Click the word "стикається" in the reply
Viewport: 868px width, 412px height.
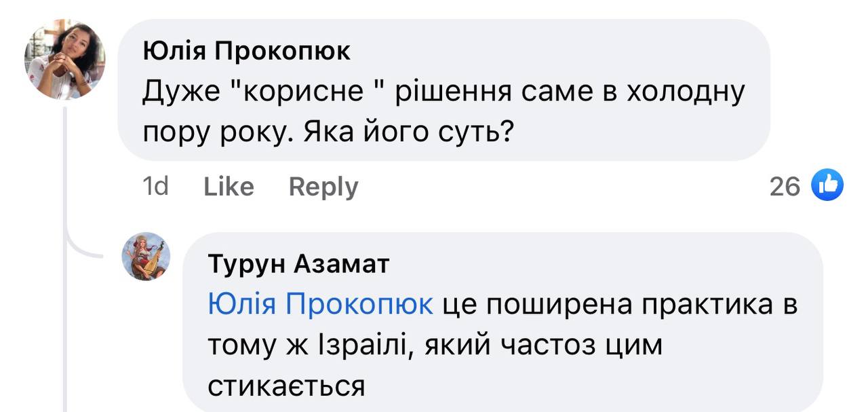tap(286, 386)
